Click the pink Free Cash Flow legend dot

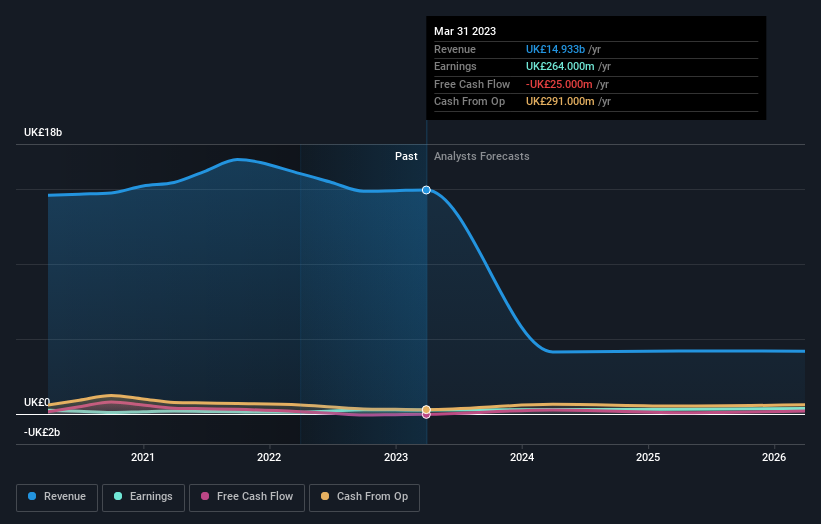coord(205,496)
